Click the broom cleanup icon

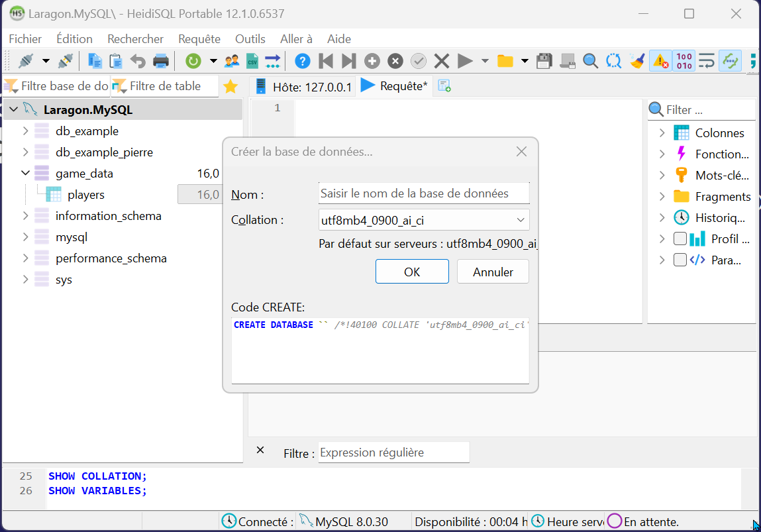pyautogui.click(x=637, y=62)
